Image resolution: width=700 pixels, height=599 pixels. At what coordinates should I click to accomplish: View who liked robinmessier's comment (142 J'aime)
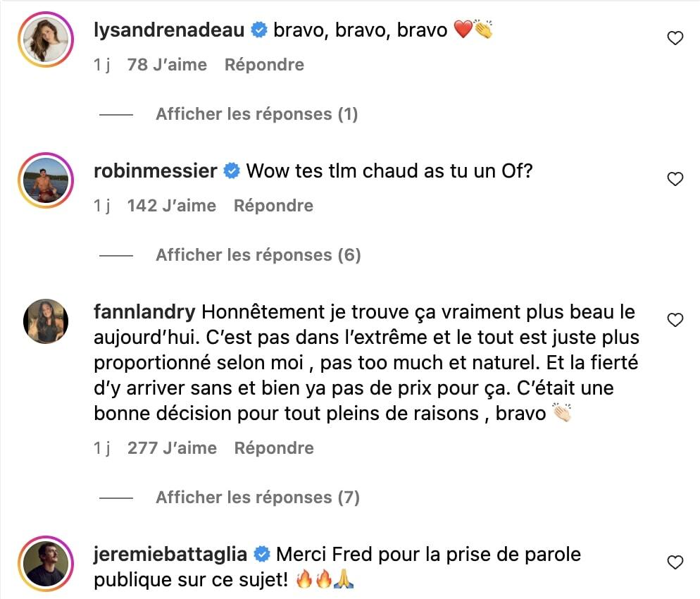click(x=171, y=206)
